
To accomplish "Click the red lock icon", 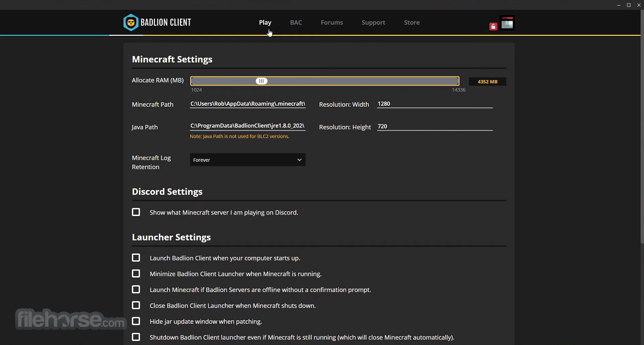I will (493, 26).
